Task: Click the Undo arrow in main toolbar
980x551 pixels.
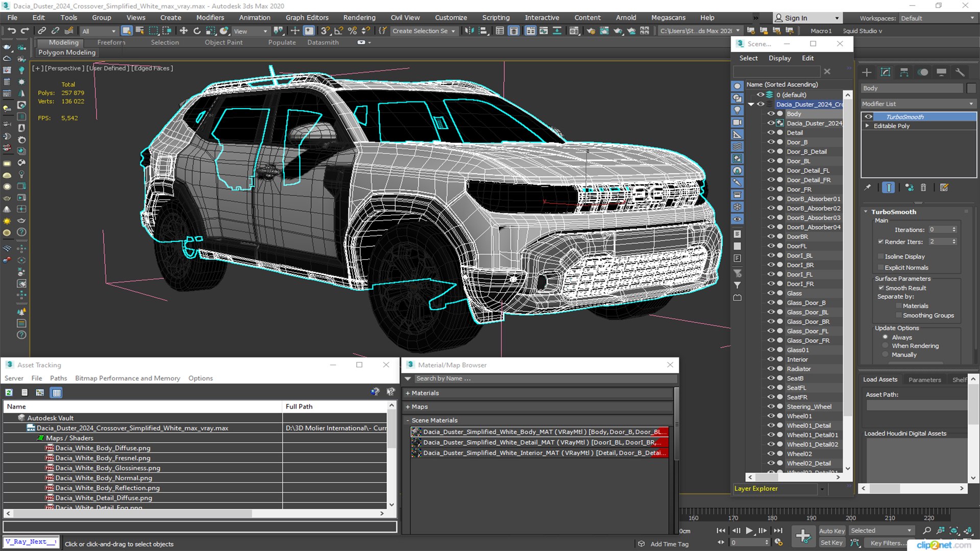Action: tap(11, 31)
